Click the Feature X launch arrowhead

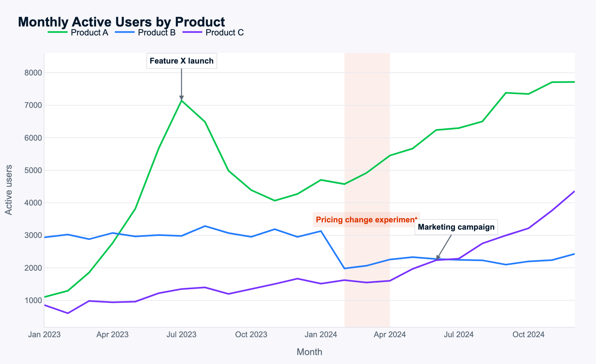tap(181, 98)
